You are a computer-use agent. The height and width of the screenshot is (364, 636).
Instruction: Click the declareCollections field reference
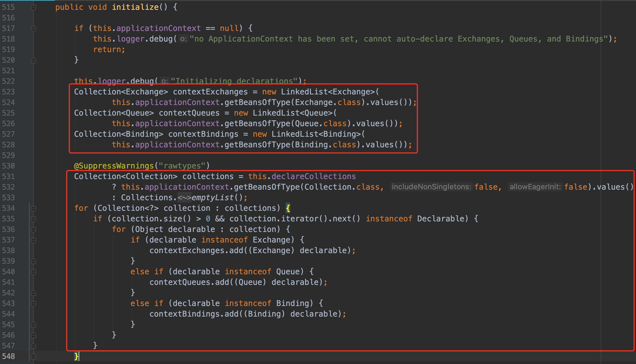(313, 177)
